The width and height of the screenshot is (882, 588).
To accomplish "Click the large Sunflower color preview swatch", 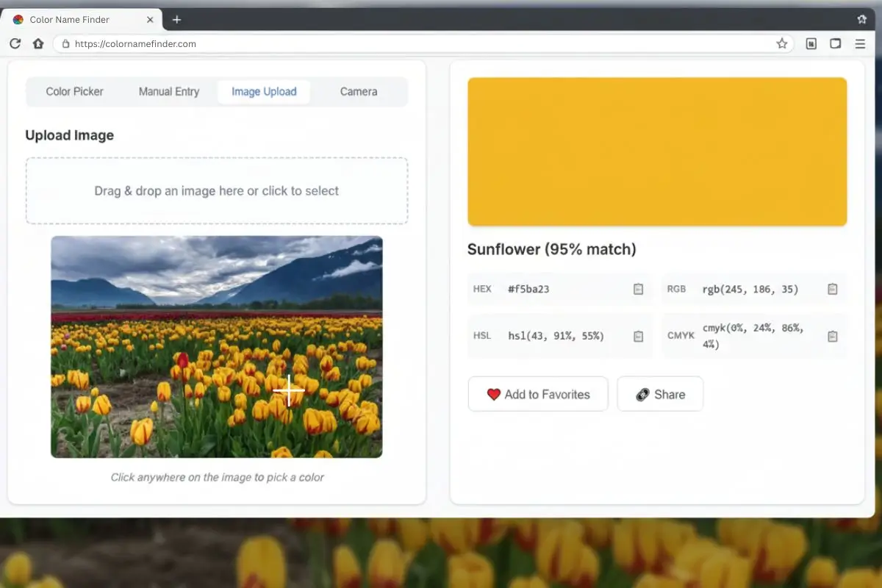I will (x=657, y=151).
